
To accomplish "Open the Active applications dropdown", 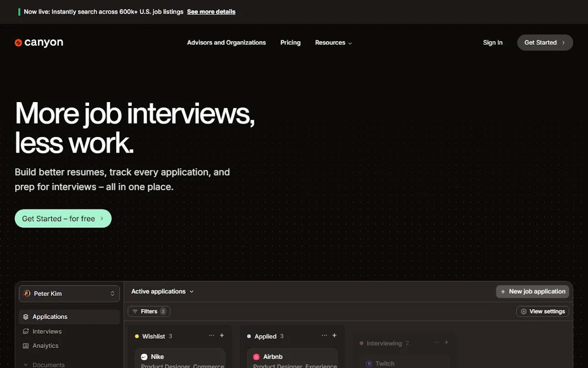I will [163, 291].
